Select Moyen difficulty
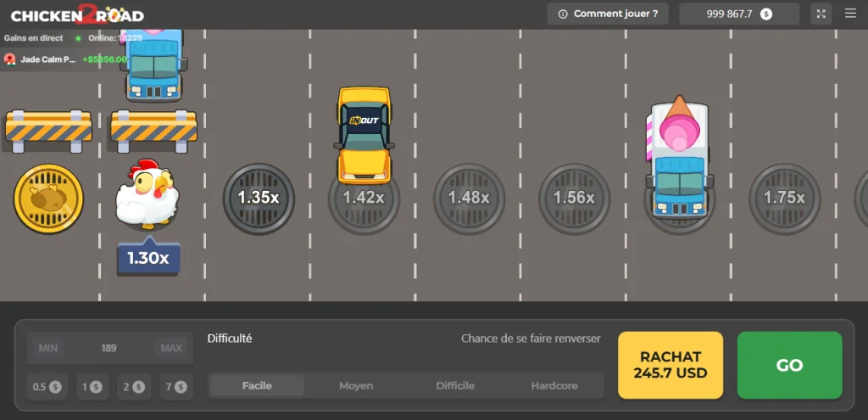Viewport: 868px width, 420px height. [x=356, y=386]
